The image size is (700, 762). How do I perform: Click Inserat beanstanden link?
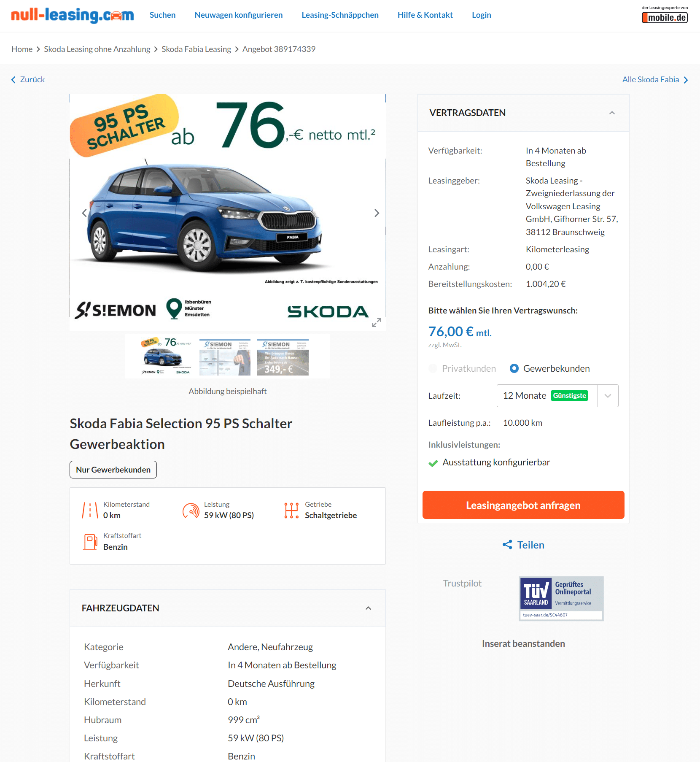click(523, 643)
